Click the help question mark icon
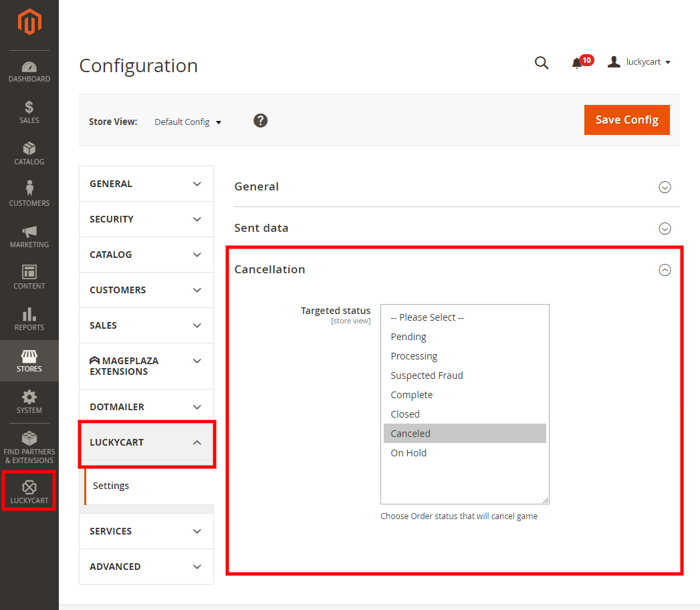The height and width of the screenshot is (610, 700). point(261,120)
